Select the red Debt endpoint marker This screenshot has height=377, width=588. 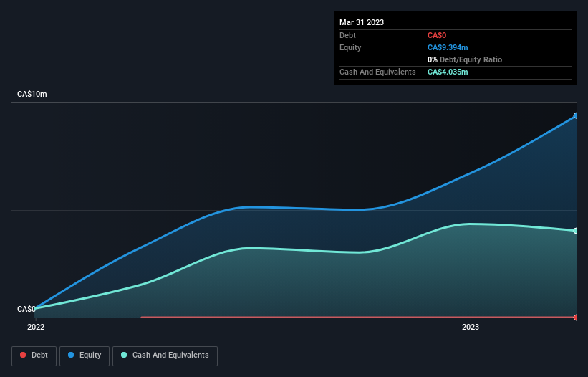tap(576, 318)
